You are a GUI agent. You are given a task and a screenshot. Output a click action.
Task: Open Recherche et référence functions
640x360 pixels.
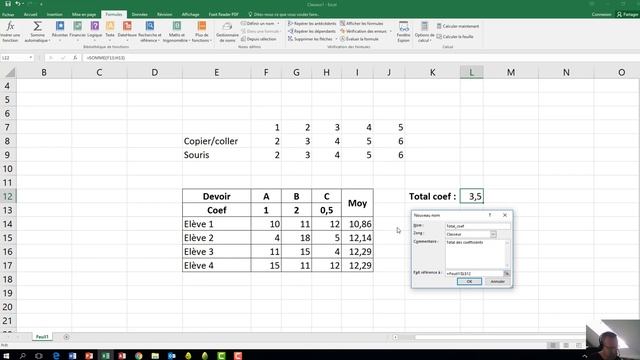(150, 31)
